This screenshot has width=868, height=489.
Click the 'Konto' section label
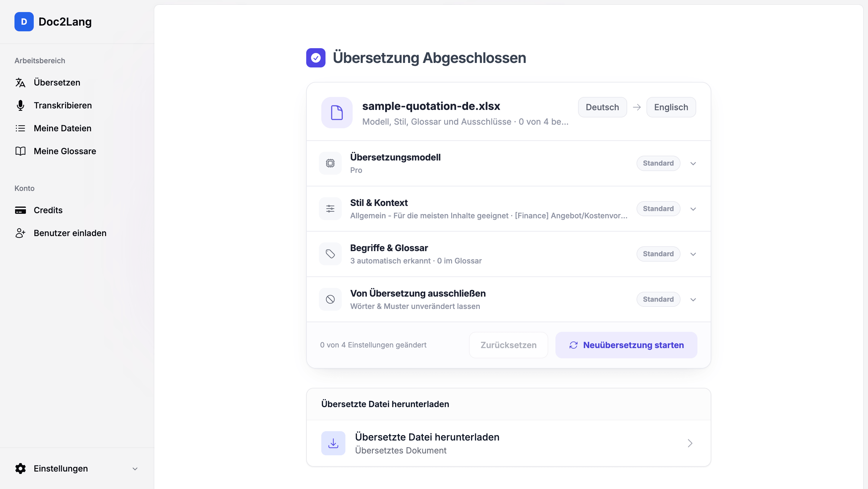24,188
